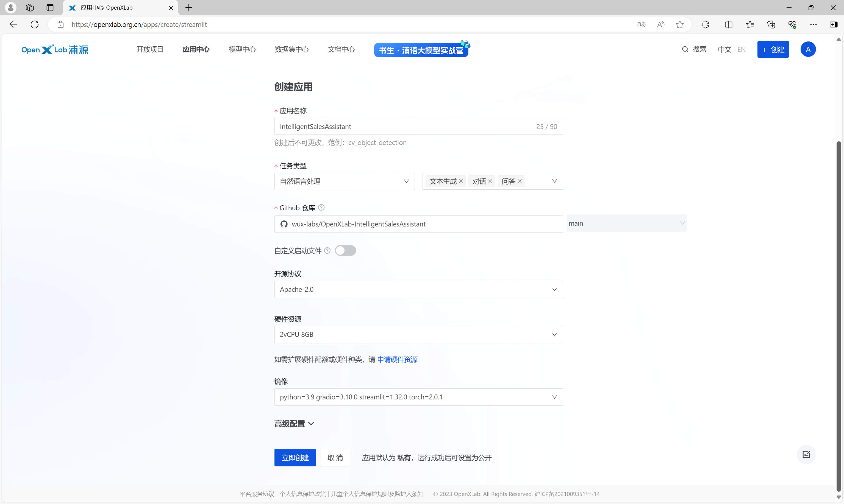Open the 2vCPU 8GB hardware dropdown
Viewport: 844px width, 504px height.
[418, 335]
